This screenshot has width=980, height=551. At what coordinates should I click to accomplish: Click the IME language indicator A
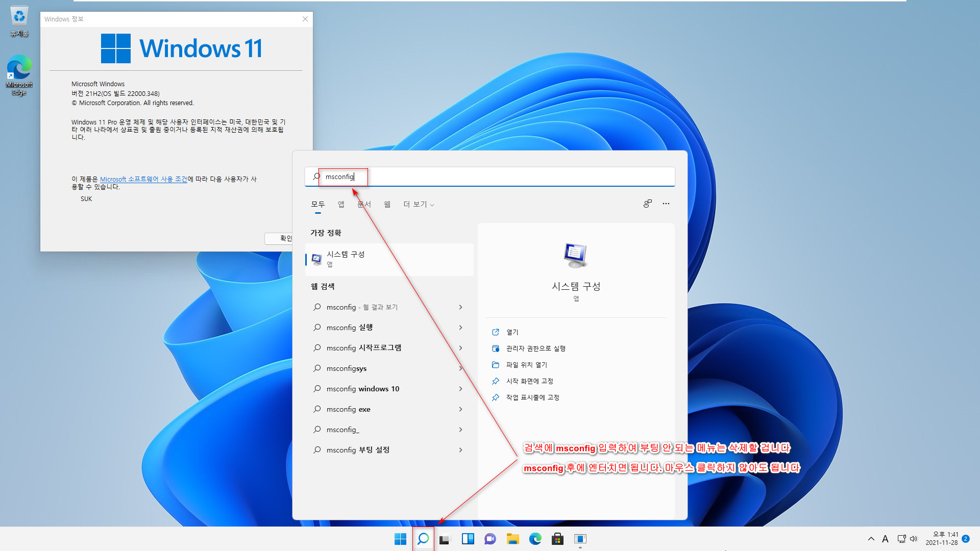[x=886, y=539]
